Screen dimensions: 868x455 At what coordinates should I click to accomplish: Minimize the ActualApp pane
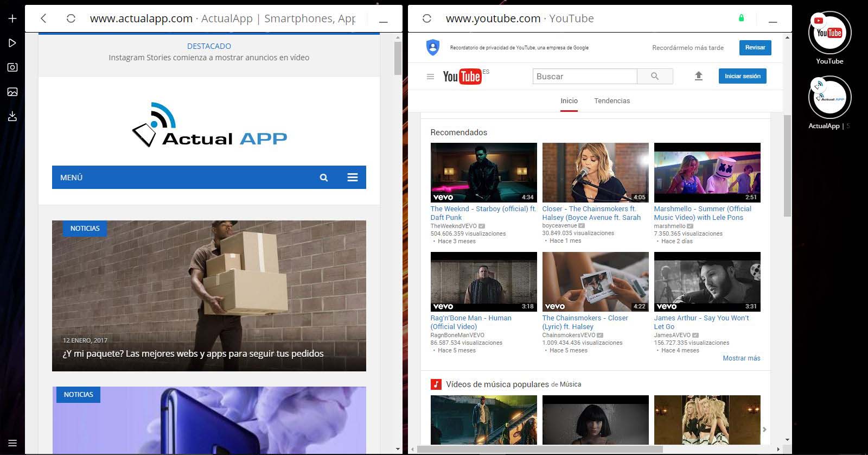(383, 22)
